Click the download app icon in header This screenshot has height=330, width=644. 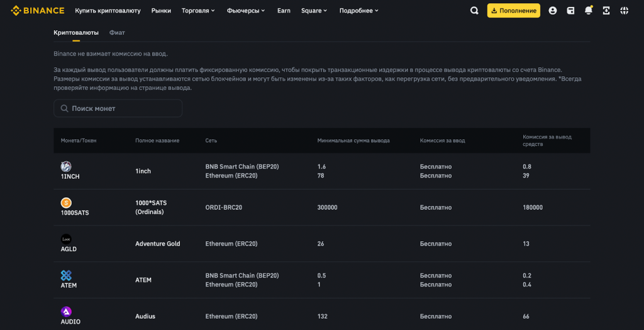(x=606, y=11)
